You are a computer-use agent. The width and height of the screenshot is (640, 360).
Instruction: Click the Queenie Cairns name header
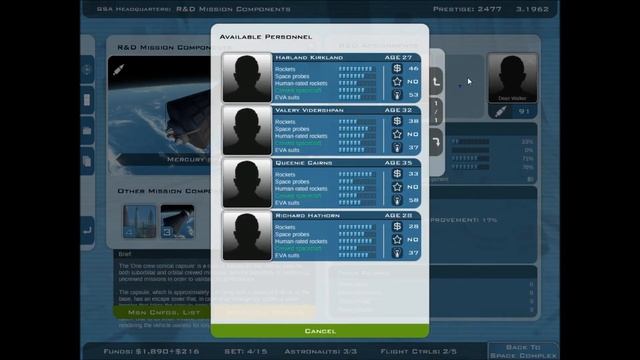click(x=303, y=163)
